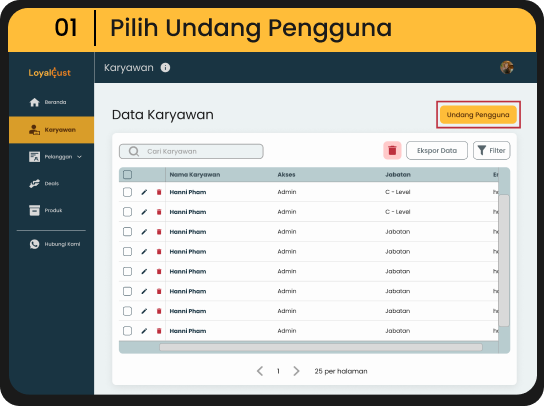Delete the second Hanni Pham row using the trash icon

pyautogui.click(x=159, y=212)
